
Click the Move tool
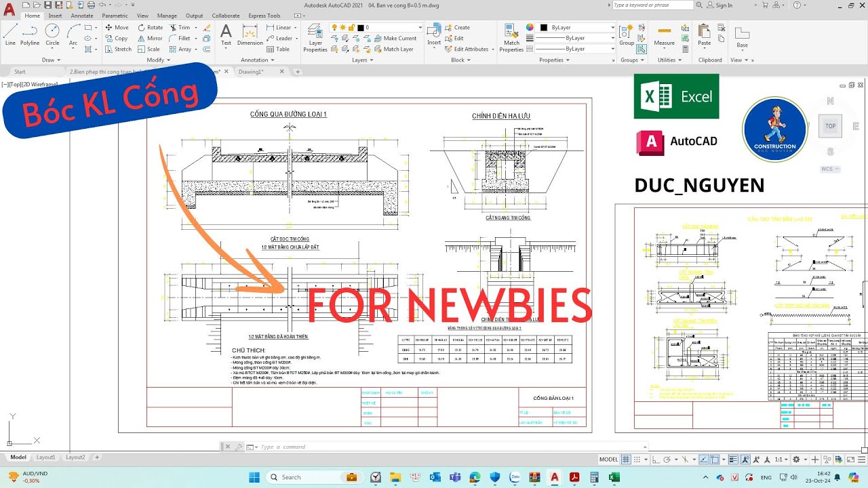117,28
